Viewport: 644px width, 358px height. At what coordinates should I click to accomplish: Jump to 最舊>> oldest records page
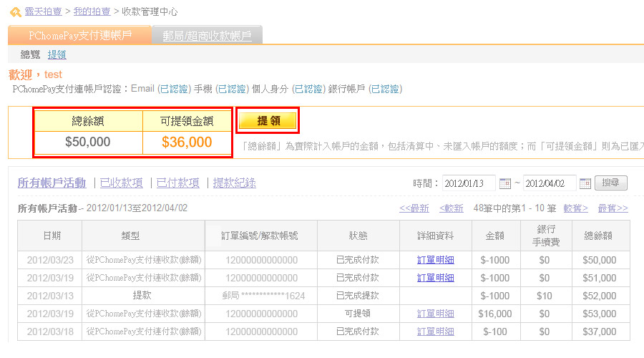tap(613, 208)
